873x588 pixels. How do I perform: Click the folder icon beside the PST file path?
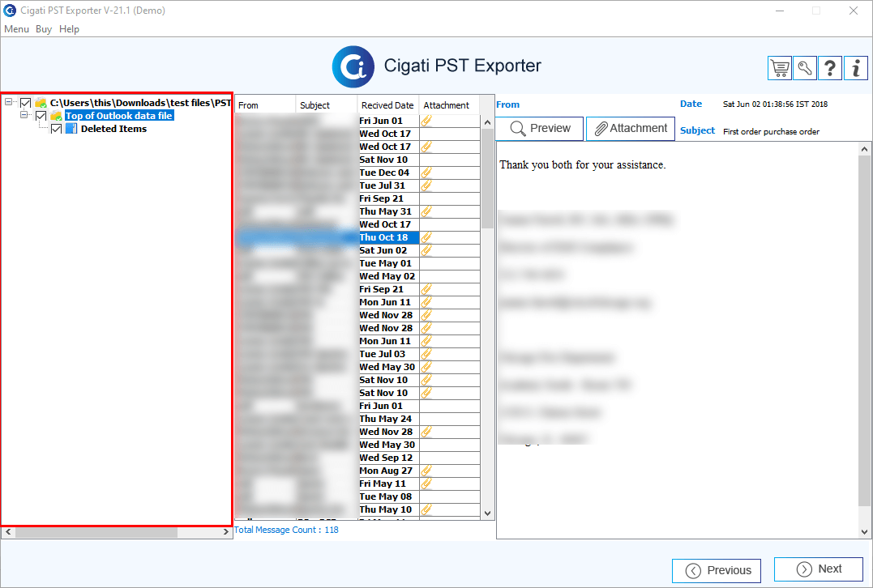41,103
